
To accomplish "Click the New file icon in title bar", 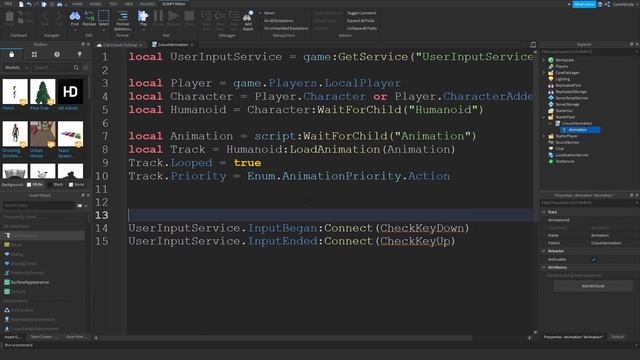I will tap(21, 4).
